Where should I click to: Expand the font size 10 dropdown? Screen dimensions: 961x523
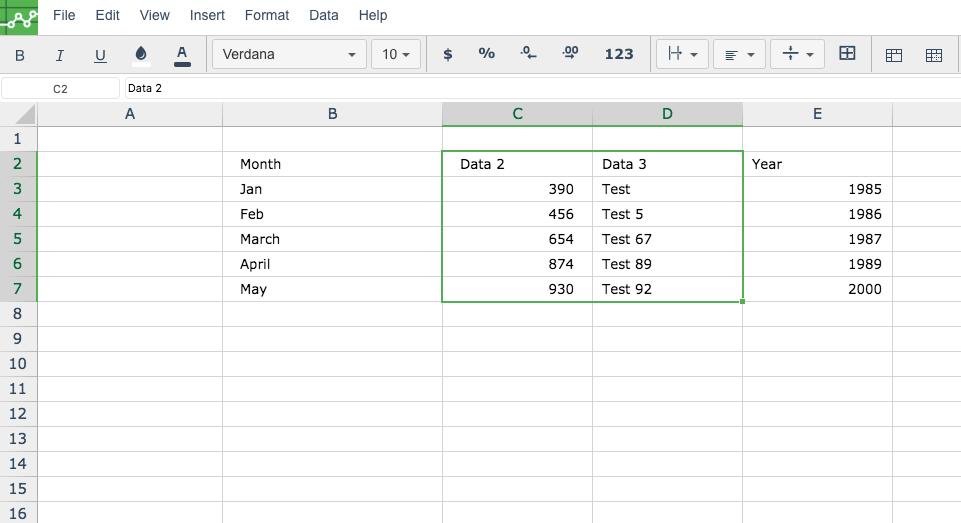[x=396, y=54]
